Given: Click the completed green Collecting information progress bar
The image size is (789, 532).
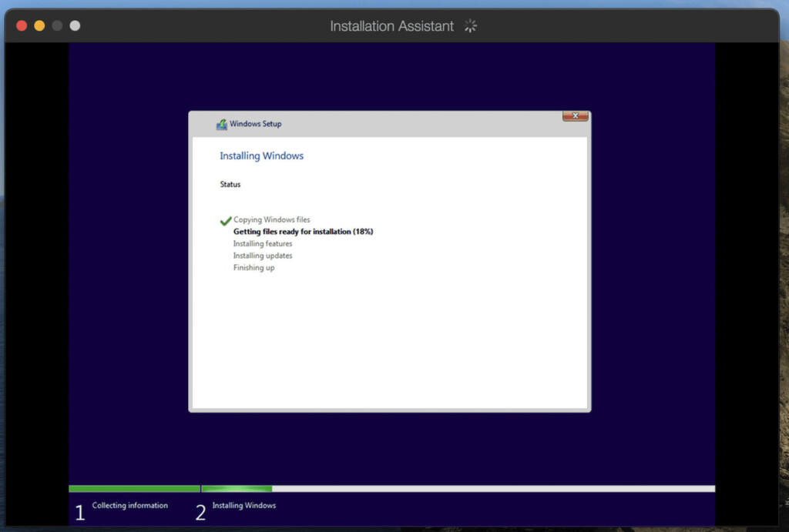Looking at the screenshot, I should click(x=134, y=489).
